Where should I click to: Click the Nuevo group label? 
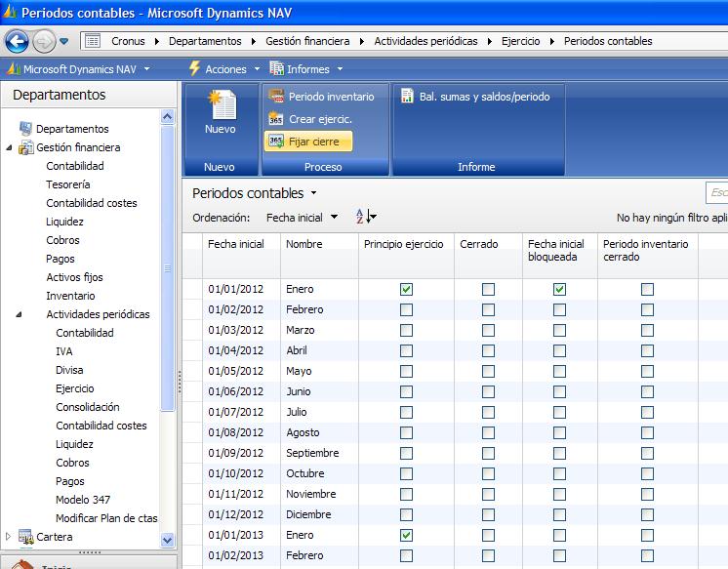(x=220, y=167)
